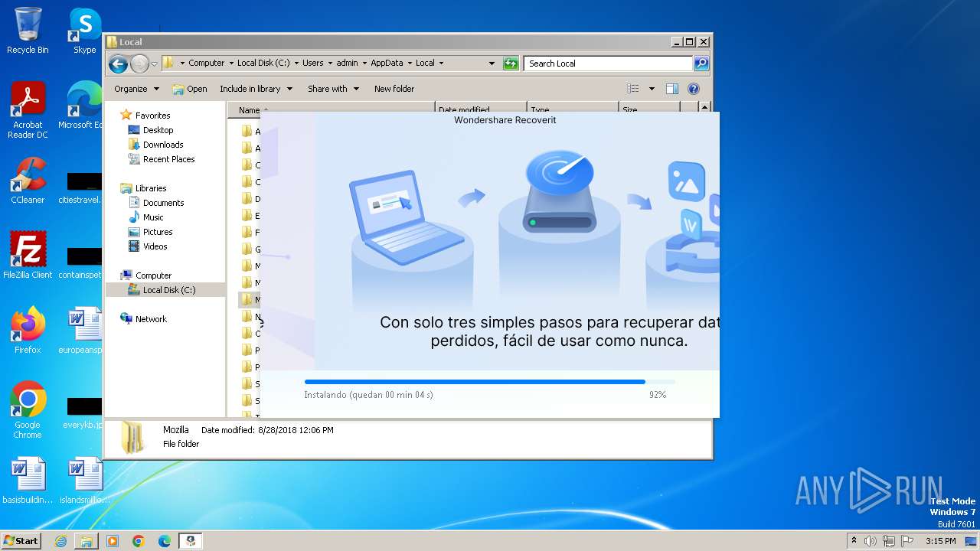Select Local Disk (C:) in navigation pane
This screenshot has height=551, width=980.
click(165, 290)
